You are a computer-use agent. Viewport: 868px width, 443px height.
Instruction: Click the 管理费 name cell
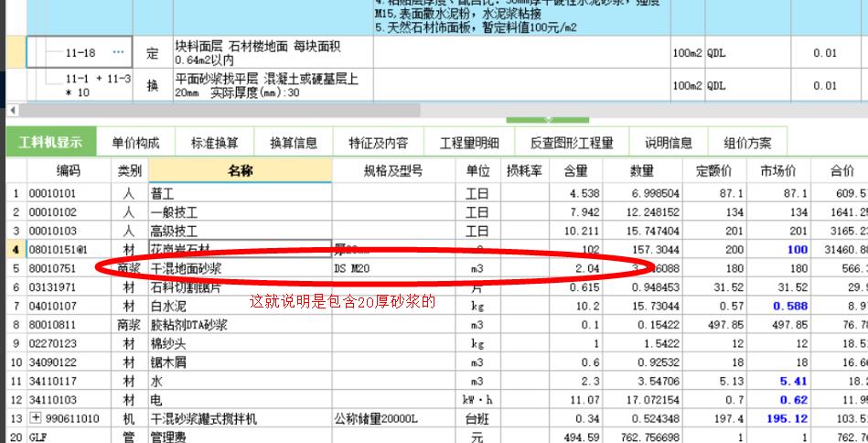click(241, 437)
